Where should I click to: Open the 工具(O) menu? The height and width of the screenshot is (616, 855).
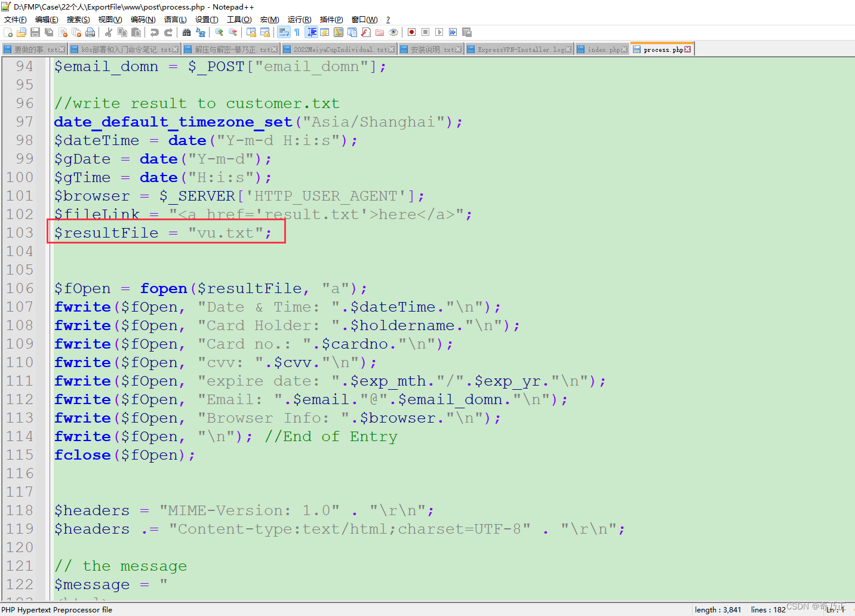coord(239,20)
